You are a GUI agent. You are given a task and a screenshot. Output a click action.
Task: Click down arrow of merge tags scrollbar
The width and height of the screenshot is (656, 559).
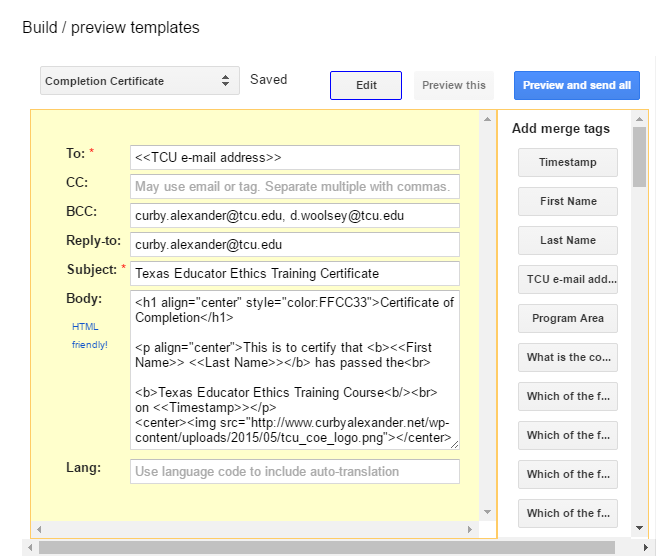tap(639, 528)
